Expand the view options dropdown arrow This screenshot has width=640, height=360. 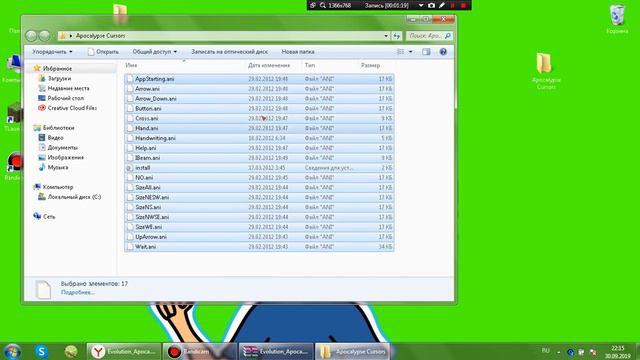pyautogui.click(x=411, y=52)
